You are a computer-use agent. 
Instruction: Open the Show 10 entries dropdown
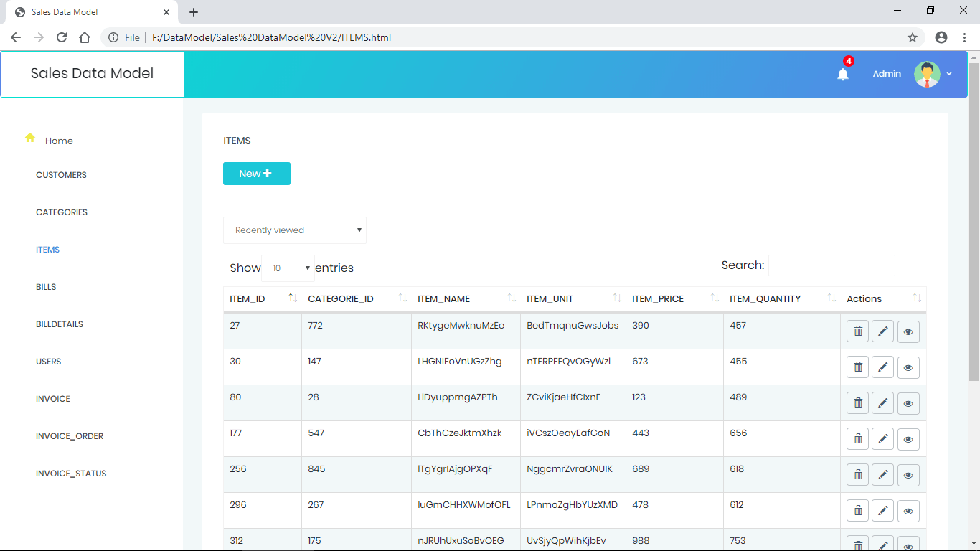point(288,268)
